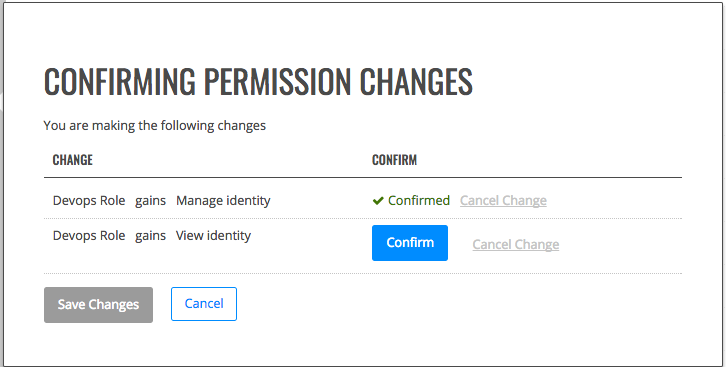Click the word CHANGES in the heading
This screenshot has width=726, height=367.
416,81
